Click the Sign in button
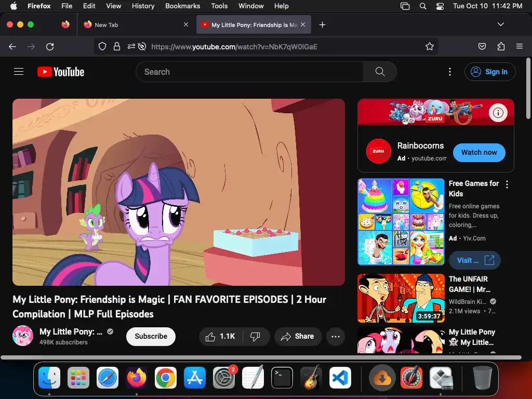Viewport: 532px width, 399px height. point(490,72)
